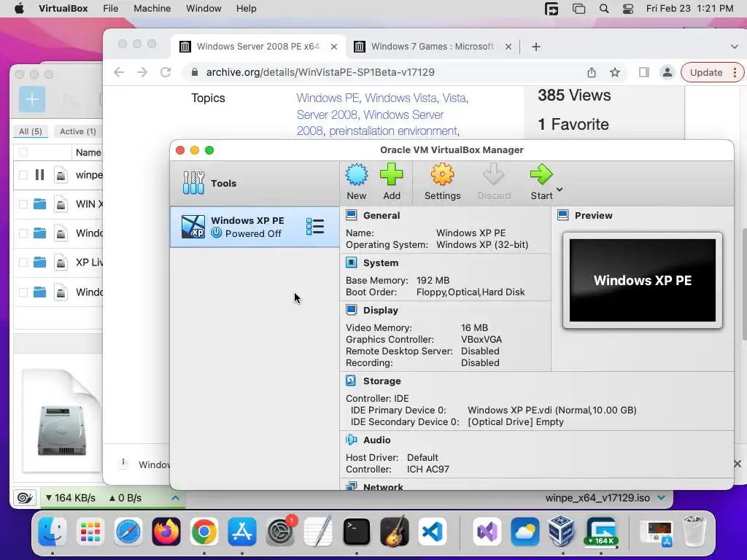Click the Name column header in downloads

(88, 152)
